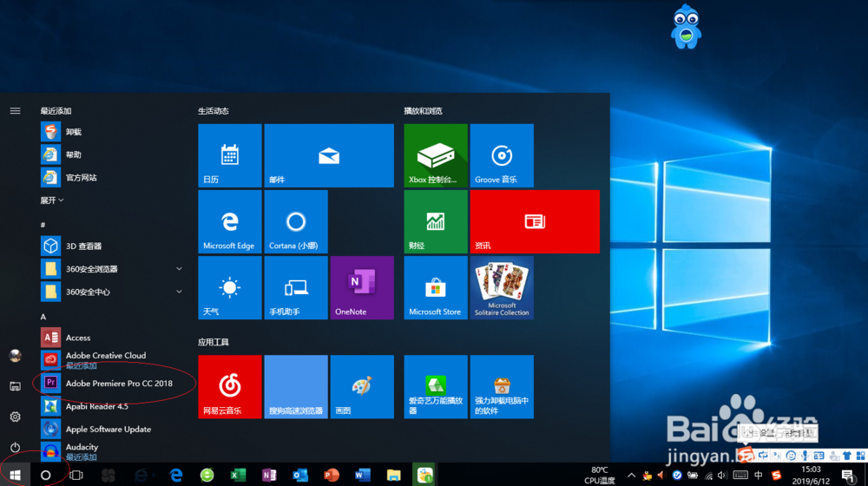868x486 pixels.
Task: Open the 日历 calendar tile
Action: click(230, 155)
